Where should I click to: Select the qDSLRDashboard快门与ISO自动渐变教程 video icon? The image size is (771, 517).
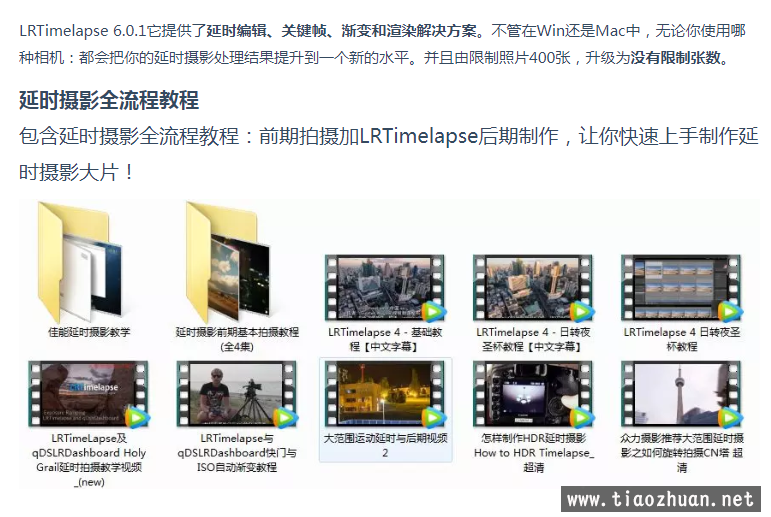point(237,394)
